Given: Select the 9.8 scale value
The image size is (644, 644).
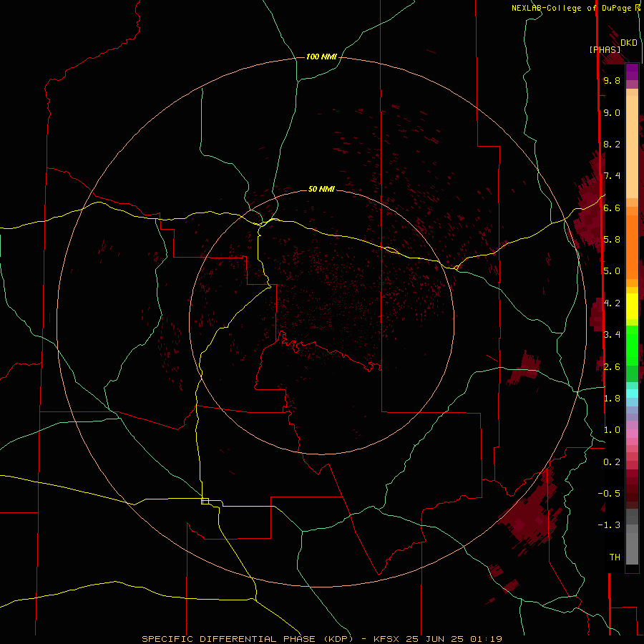Looking at the screenshot, I should tap(612, 80).
